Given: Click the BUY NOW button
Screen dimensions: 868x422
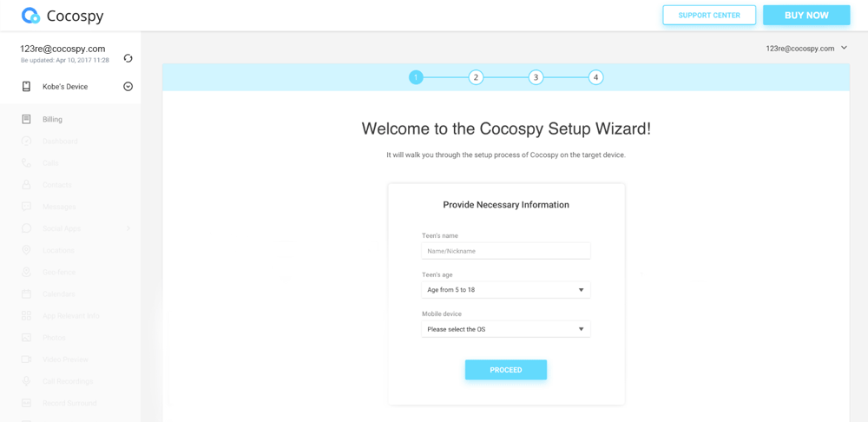Looking at the screenshot, I should tap(806, 15).
